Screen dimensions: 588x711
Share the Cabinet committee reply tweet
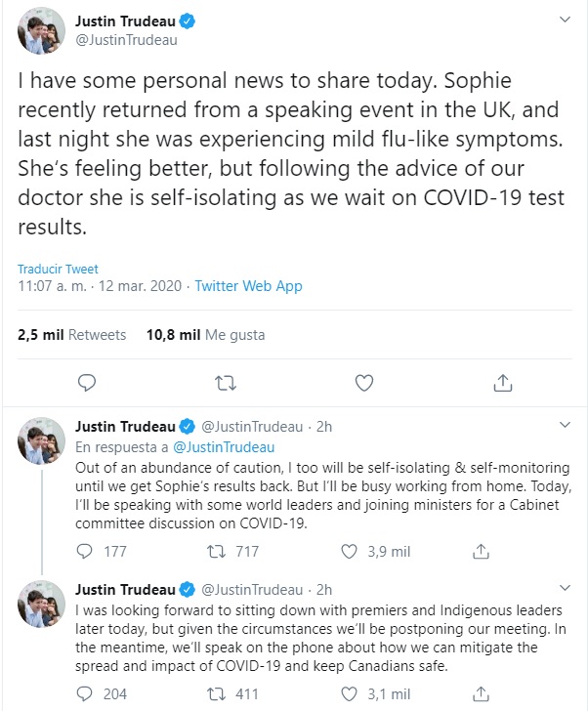point(480,551)
